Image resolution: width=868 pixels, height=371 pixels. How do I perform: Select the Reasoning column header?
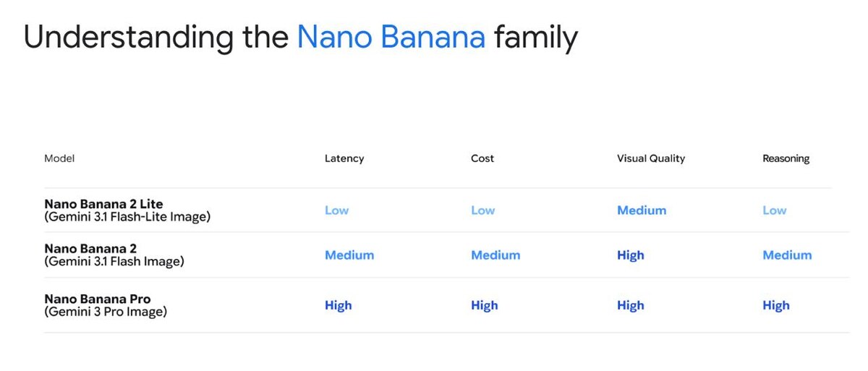[786, 158]
